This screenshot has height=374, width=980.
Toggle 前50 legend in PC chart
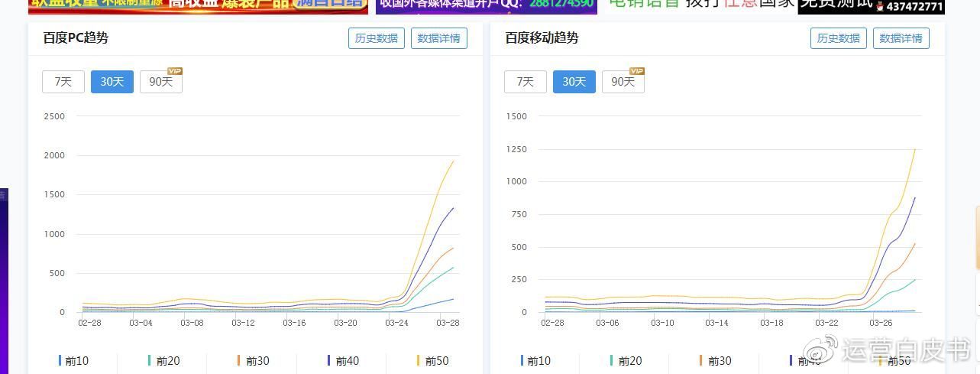[432, 361]
